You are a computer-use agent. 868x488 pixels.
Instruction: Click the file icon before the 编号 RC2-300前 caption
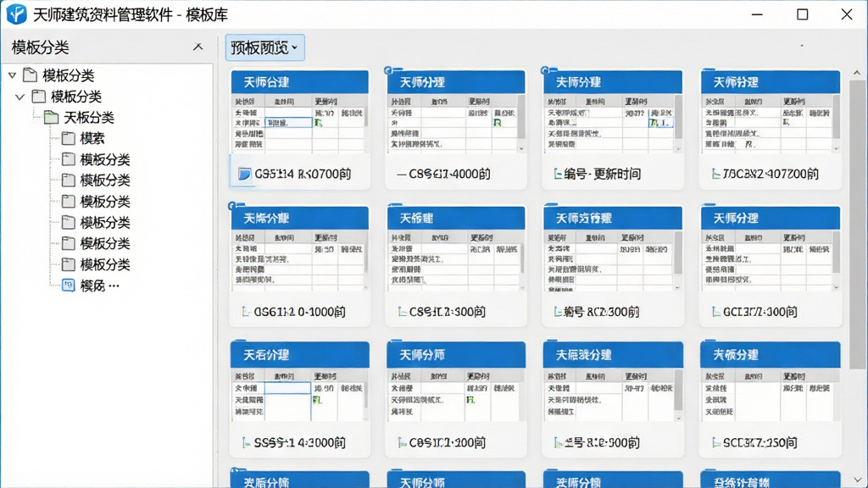[558, 312]
